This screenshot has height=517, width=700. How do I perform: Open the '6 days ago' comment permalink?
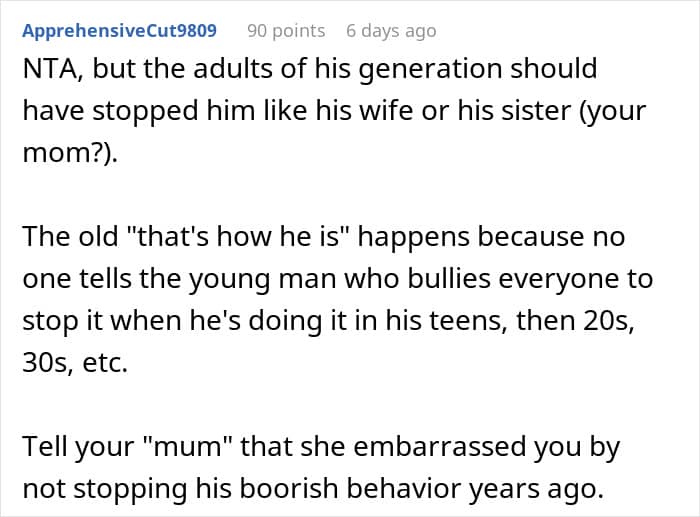pyautogui.click(x=391, y=30)
